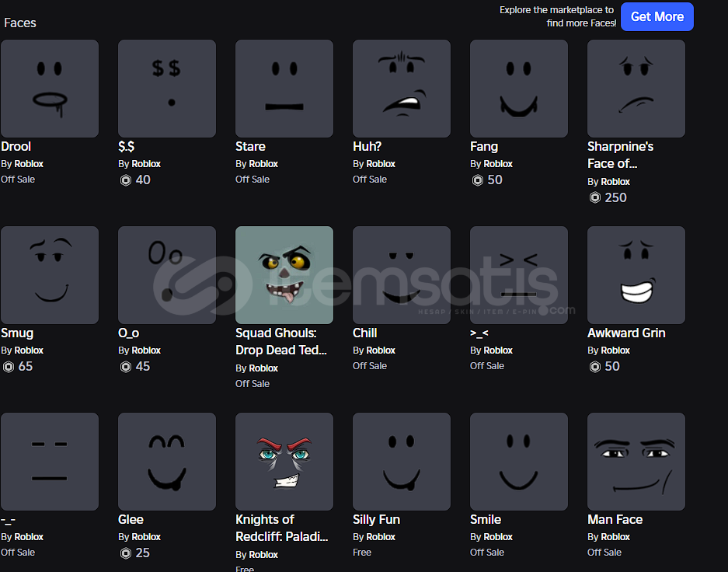
Task: Click Robux icon beside price 250
Action: click(x=595, y=197)
